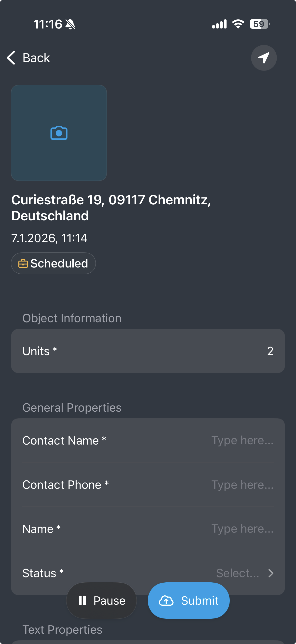Tap the cloud upload icon
Image resolution: width=296 pixels, height=644 pixels.
click(166, 601)
